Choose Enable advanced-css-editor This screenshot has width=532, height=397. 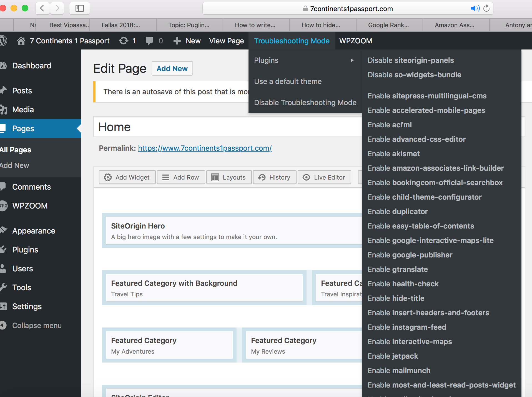coord(416,139)
